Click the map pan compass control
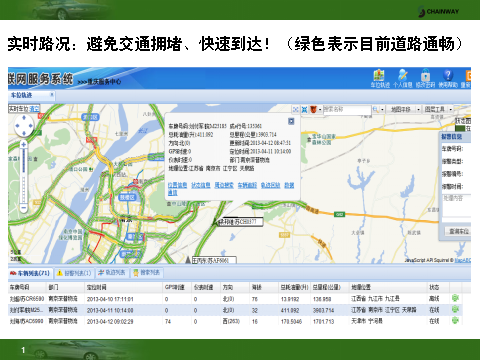This screenshot has width=480, height=360. pyautogui.click(x=24, y=126)
